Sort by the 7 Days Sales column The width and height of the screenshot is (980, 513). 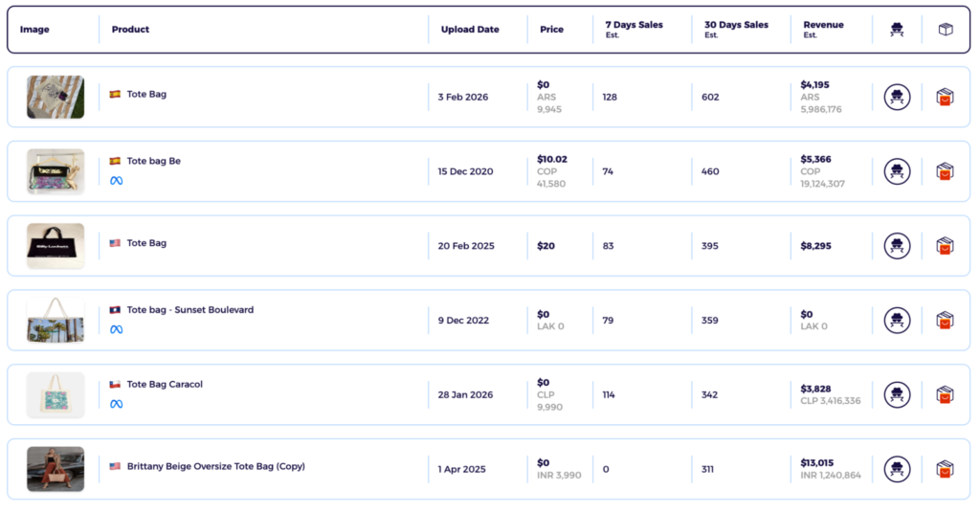pyautogui.click(x=634, y=29)
